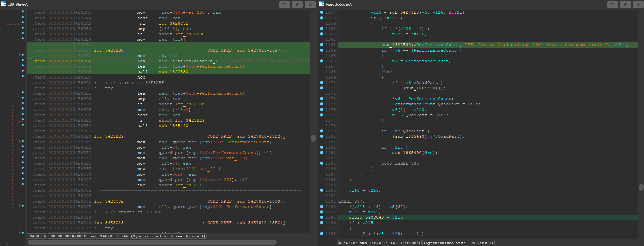This screenshot has height=246, width=644.
Task: Float the Pseudocode-A pane with the restore button
Action: 625,5
